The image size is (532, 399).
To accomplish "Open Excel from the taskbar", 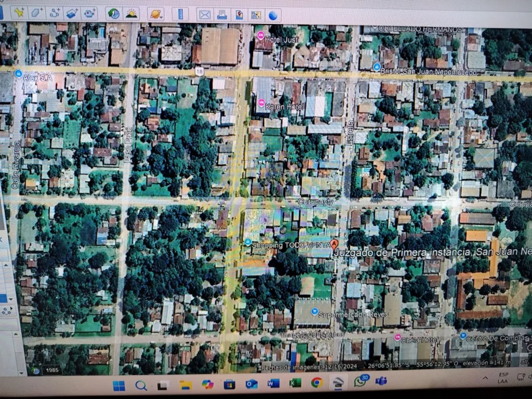I will coord(295,383).
